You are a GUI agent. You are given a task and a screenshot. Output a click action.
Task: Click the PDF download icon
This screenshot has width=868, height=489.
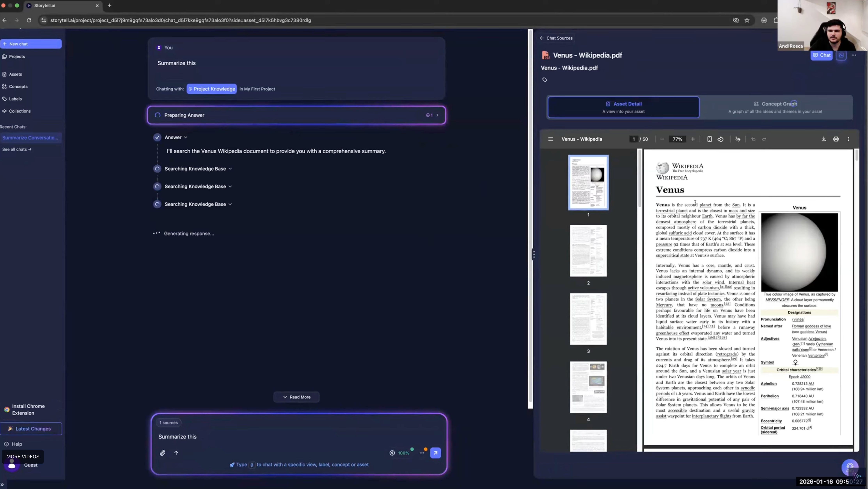coord(824,139)
